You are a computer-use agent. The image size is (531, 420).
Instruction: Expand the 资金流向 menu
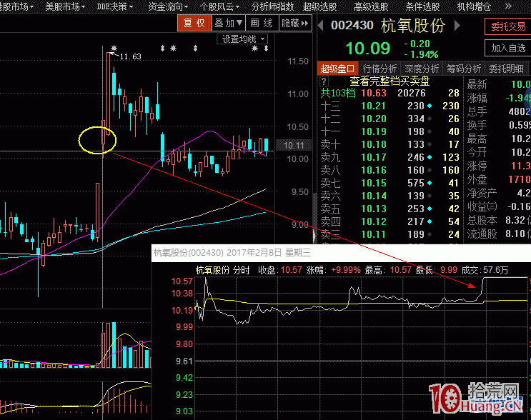click(168, 6)
